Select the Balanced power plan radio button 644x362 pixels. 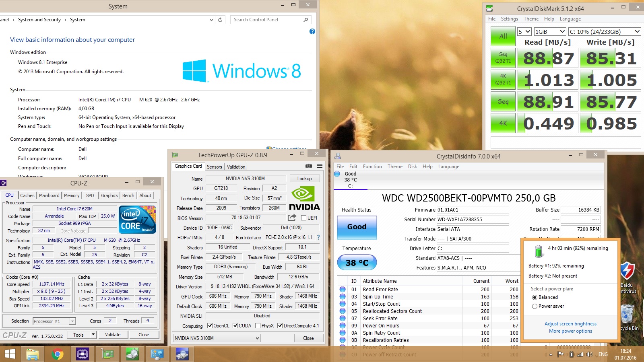pyautogui.click(x=535, y=297)
